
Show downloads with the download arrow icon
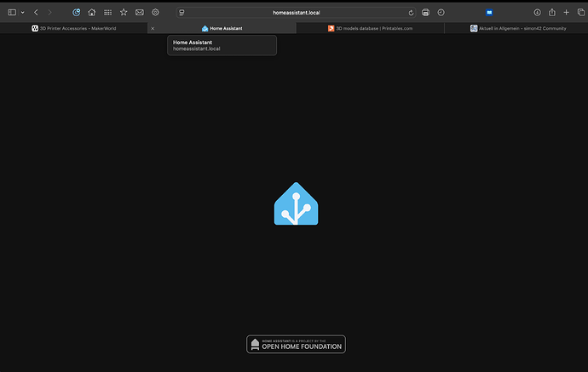(x=537, y=13)
